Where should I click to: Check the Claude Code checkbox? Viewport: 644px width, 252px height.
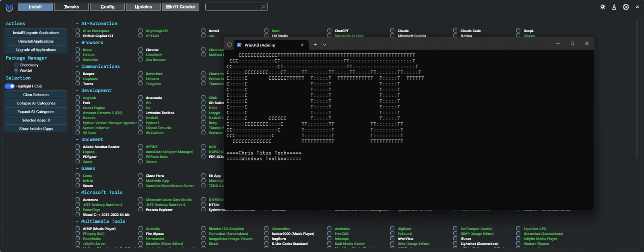[x=455, y=31]
